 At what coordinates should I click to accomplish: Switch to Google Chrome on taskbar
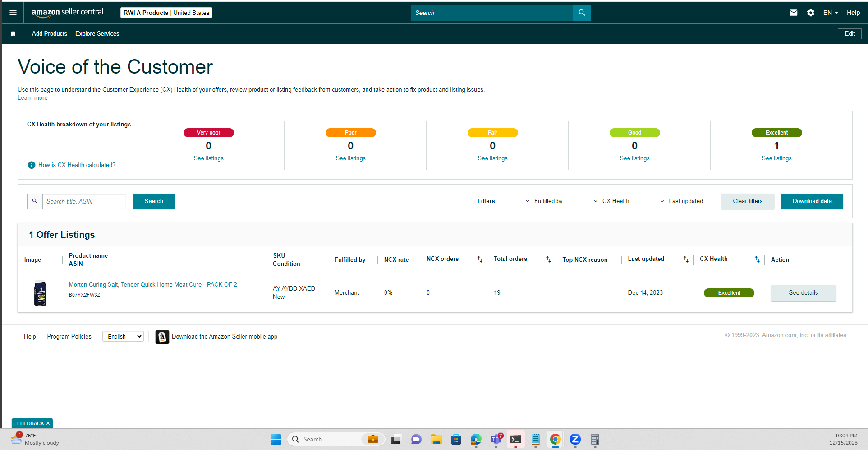tap(556, 439)
